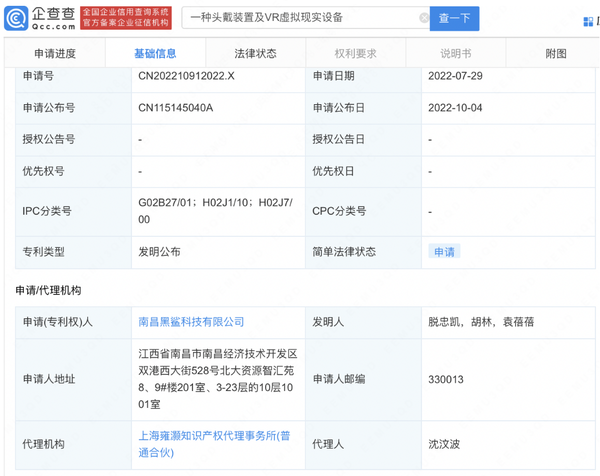Select application number CN202210912022.X
Viewport: 600px width, 476px height.
pos(186,76)
